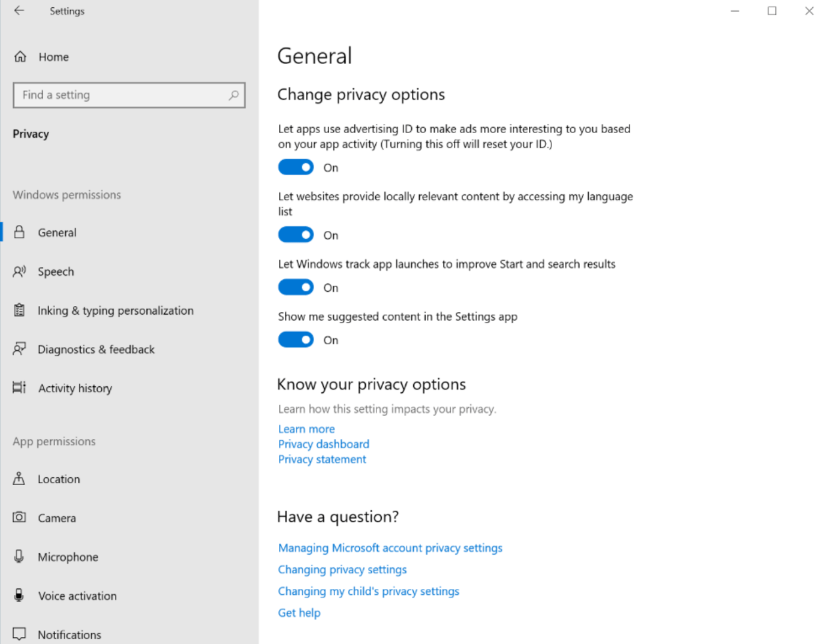The width and height of the screenshot is (825, 644).
Task: Click the back arrow
Action: 19,10
